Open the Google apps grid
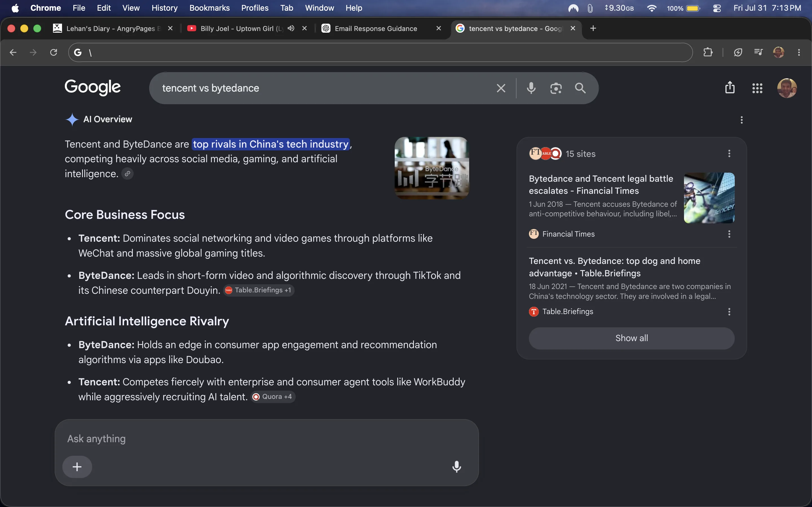 (757, 88)
